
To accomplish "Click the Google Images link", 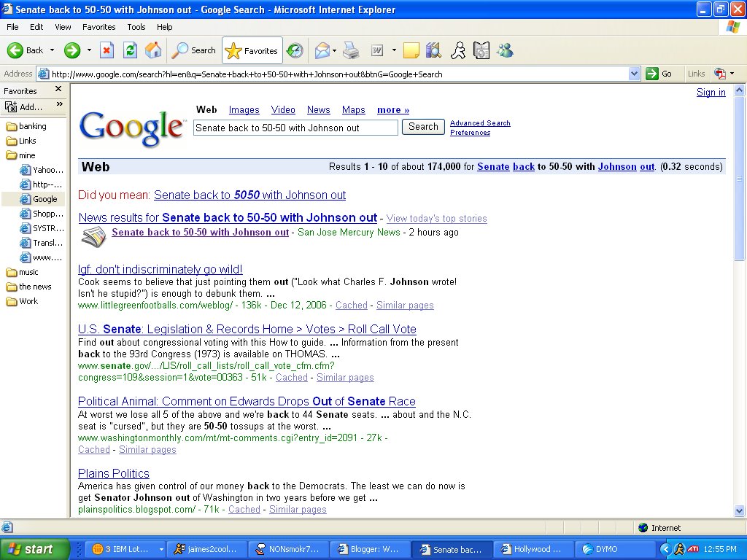I will click(244, 110).
